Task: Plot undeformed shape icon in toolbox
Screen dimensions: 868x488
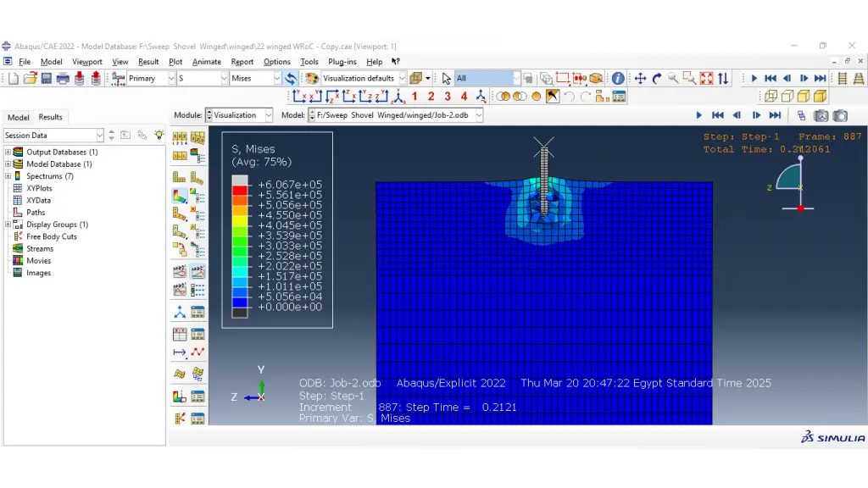Action: click(180, 178)
